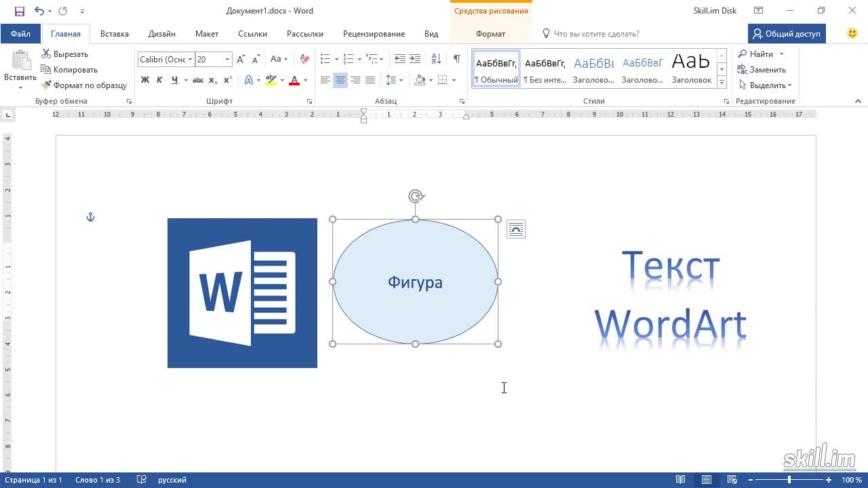
Task: Decrease font size icon
Action: click(256, 60)
